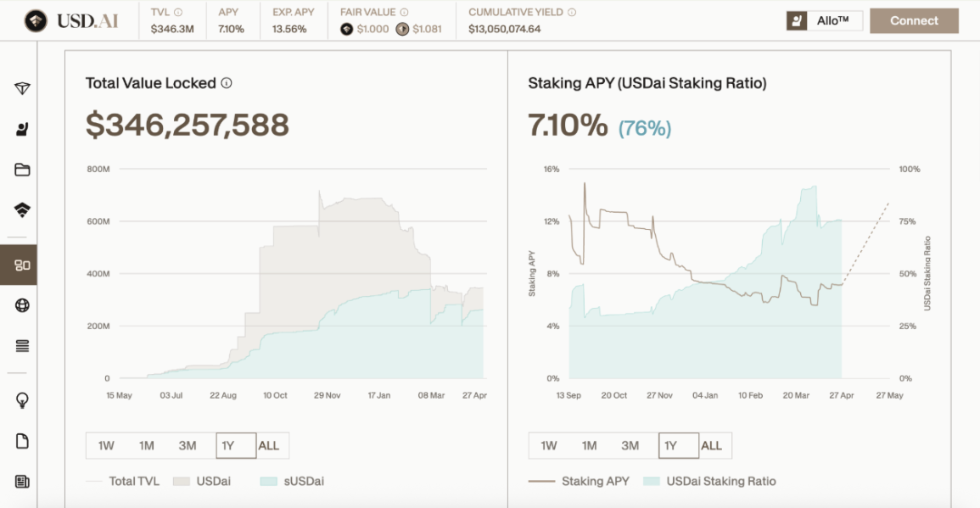The height and width of the screenshot is (508, 980).
Task: Click the lightbulb icon in the sidebar
Action: point(22,400)
